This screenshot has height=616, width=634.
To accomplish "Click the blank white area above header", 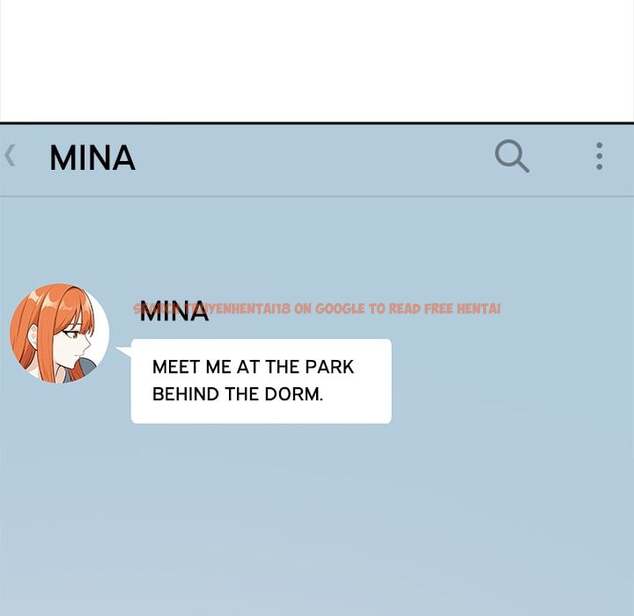I will 317,61.
